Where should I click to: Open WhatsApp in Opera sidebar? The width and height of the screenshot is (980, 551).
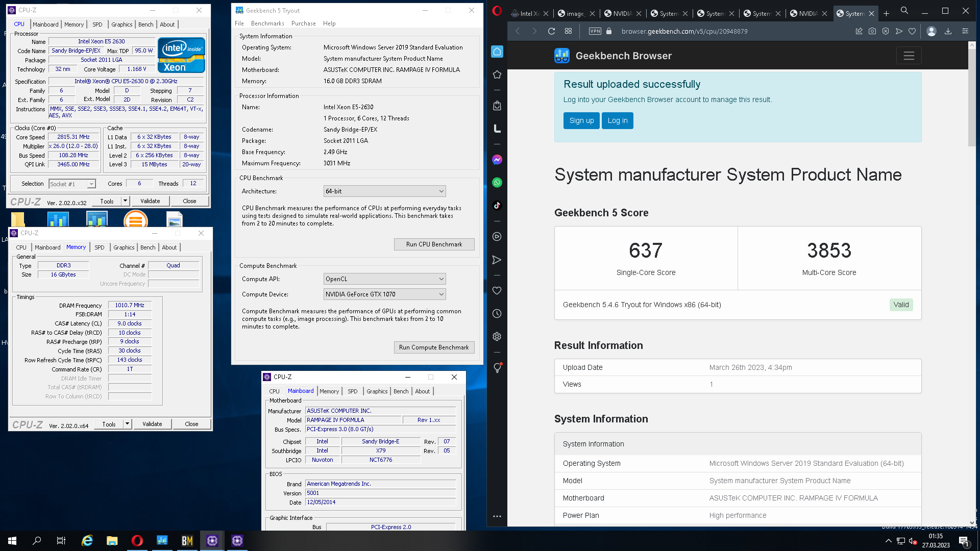[x=497, y=183]
